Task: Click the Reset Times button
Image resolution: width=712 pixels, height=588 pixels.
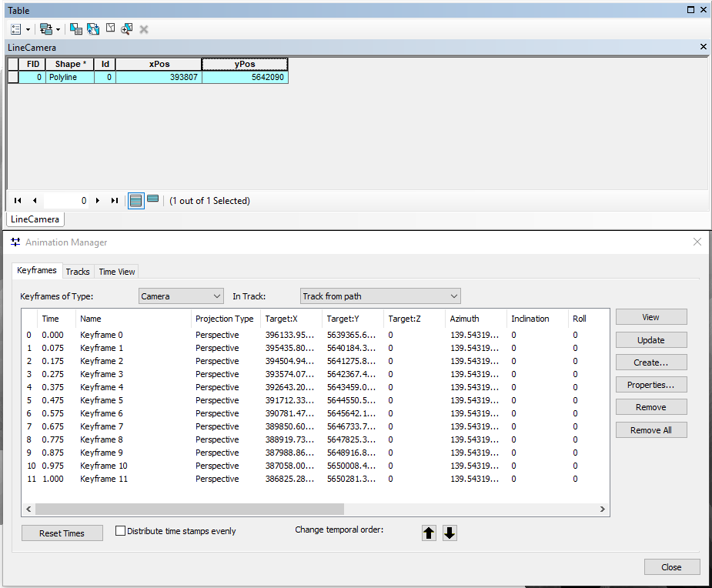Action: pyautogui.click(x=62, y=533)
